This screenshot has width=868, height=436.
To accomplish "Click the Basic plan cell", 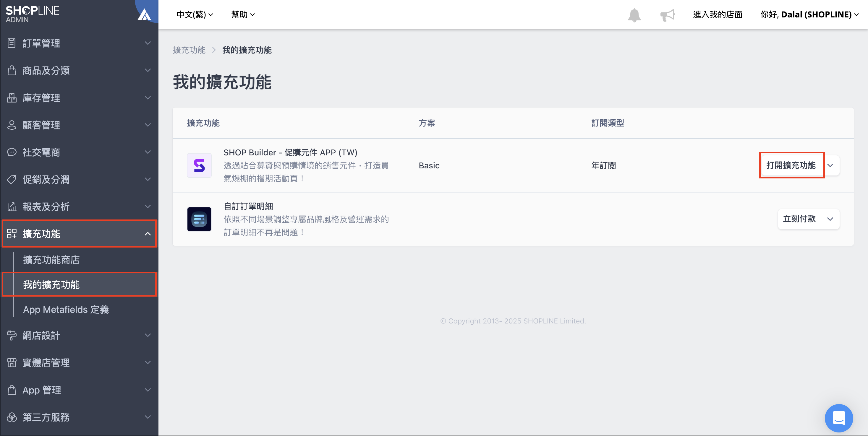I will tap(429, 165).
